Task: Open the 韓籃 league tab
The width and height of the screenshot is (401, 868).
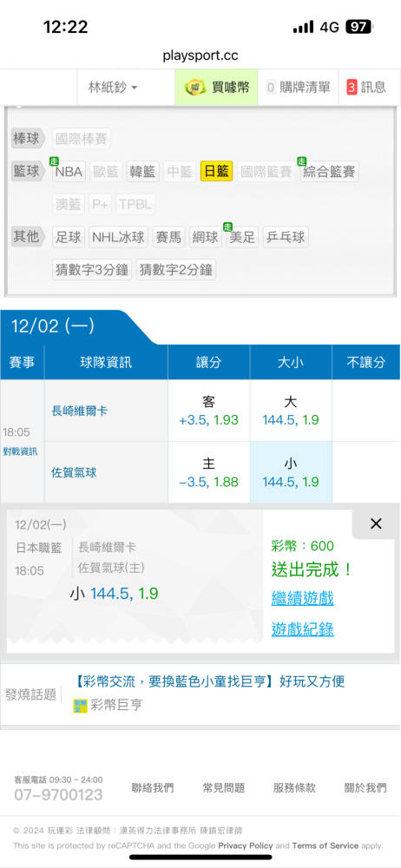Action: click(143, 172)
